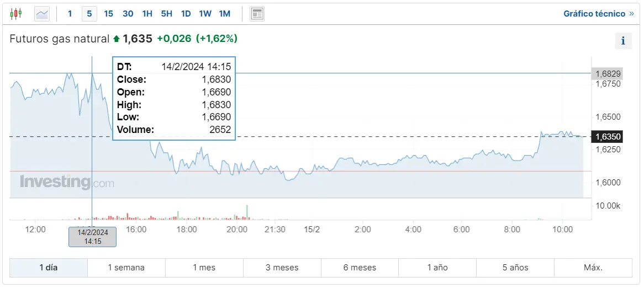Viewport: 644px width, 288px height.
Task: Switch to candlestick chart type
Action: coord(16,14)
